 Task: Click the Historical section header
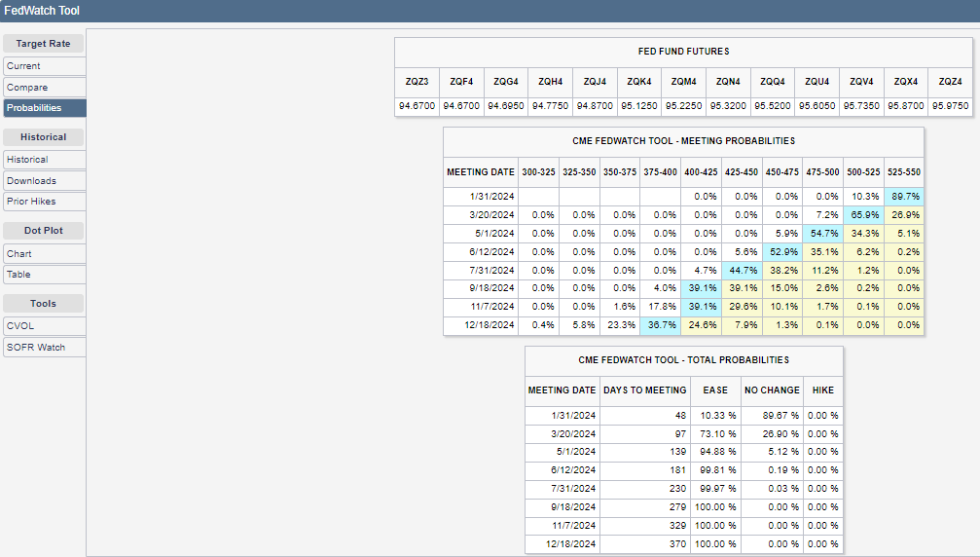(x=43, y=137)
